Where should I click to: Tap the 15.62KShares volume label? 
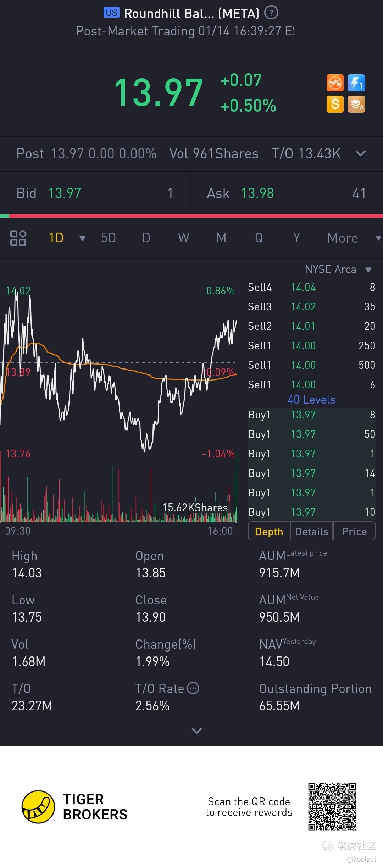(195, 507)
